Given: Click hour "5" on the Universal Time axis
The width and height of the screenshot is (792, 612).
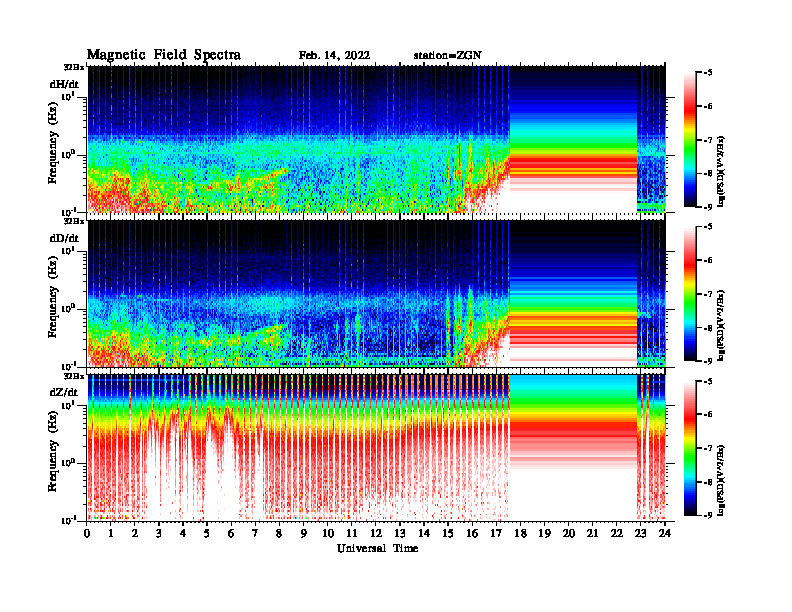Looking at the screenshot, I should (x=207, y=533).
